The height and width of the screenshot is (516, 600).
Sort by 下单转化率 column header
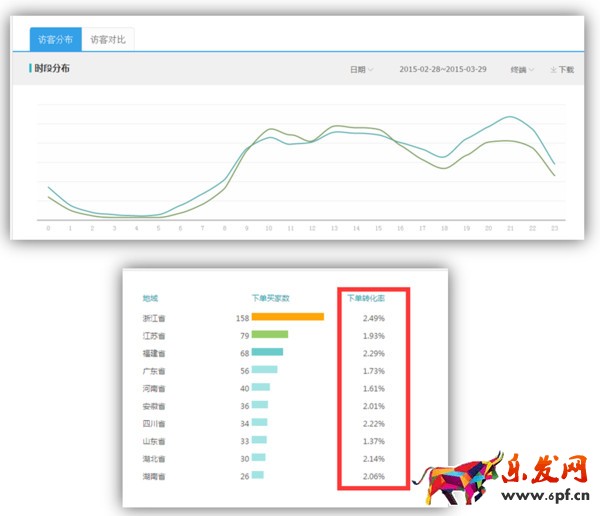click(365, 298)
